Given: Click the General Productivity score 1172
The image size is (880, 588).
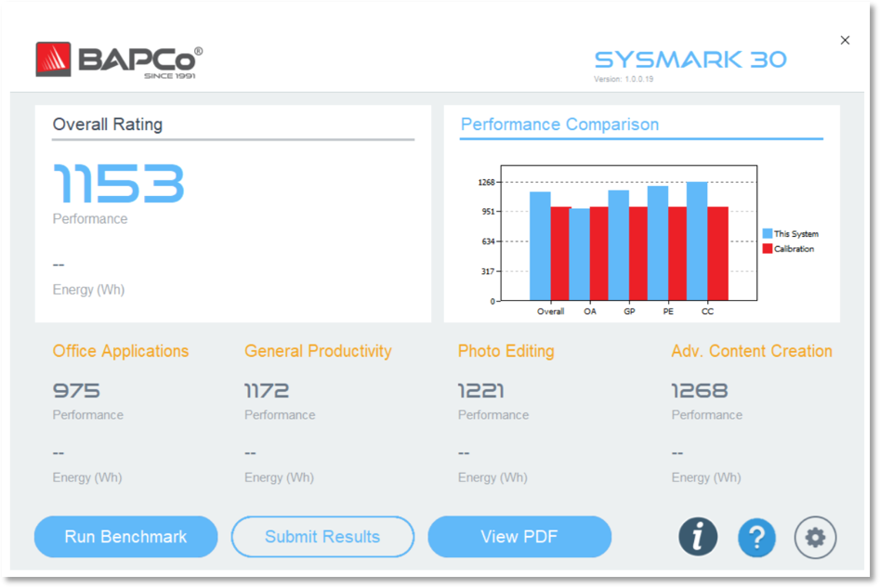Looking at the screenshot, I should click(x=268, y=390).
